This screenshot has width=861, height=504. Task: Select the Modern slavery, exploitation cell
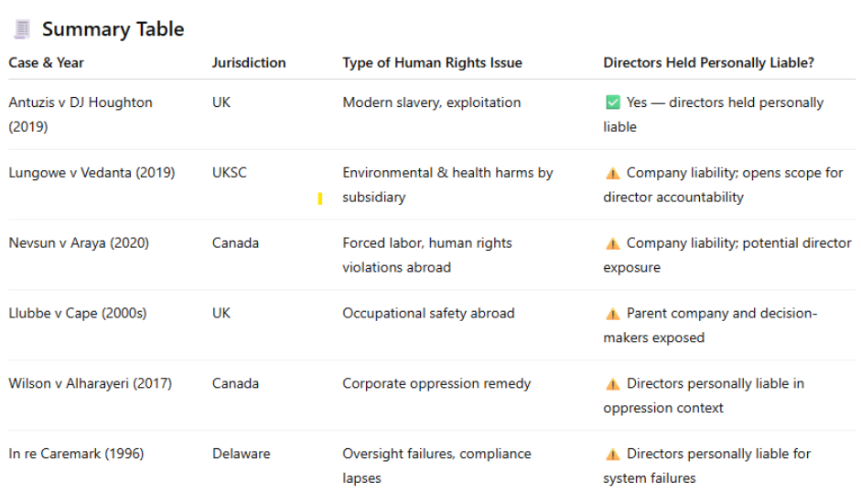coord(431,102)
